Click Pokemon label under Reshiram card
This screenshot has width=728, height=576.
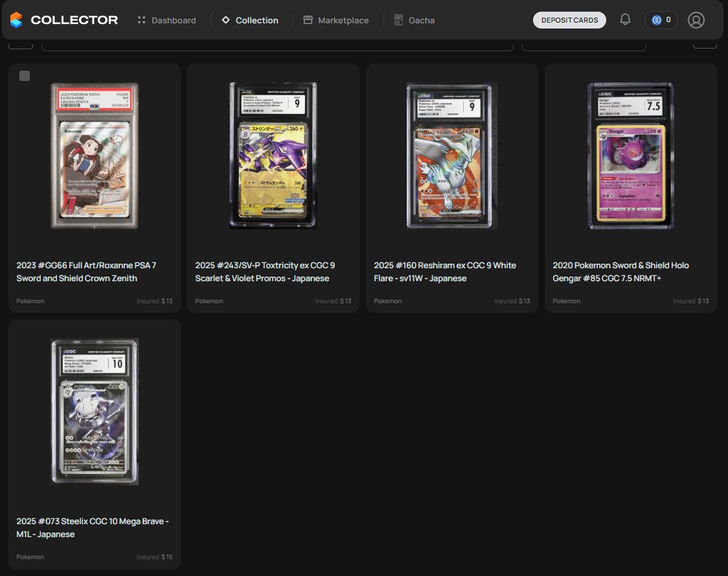[x=388, y=301]
